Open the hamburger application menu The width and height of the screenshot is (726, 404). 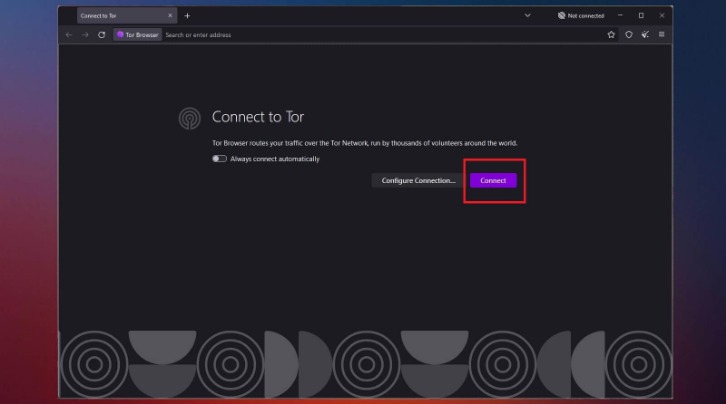662,35
